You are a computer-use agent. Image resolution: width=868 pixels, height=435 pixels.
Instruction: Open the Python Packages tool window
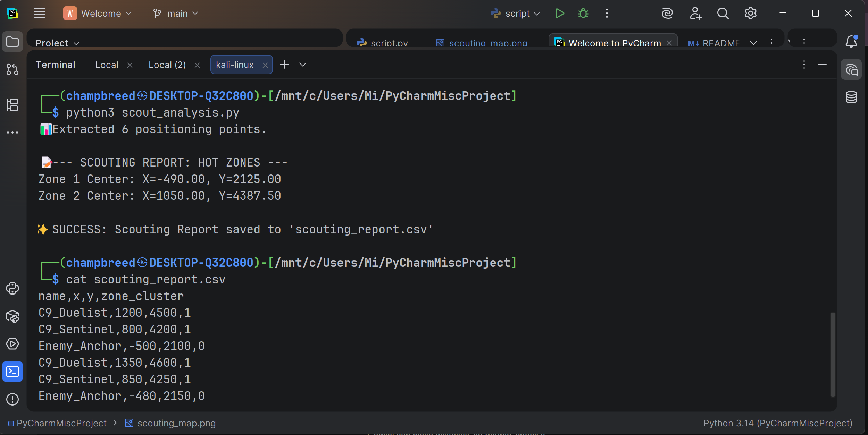(12, 316)
